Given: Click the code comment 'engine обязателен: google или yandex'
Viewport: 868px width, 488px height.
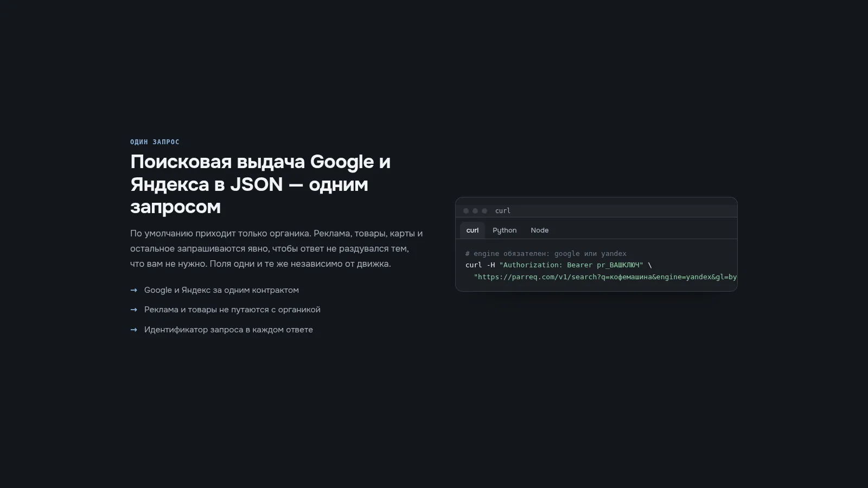Looking at the screenshot, I should tap(546, 254).
